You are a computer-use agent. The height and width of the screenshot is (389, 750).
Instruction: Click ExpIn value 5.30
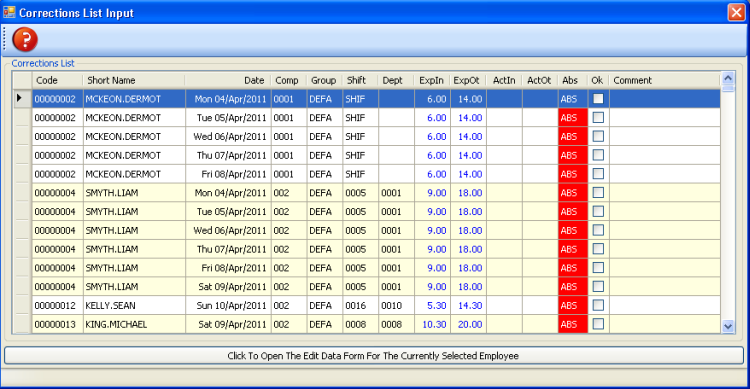click(432, 305)
